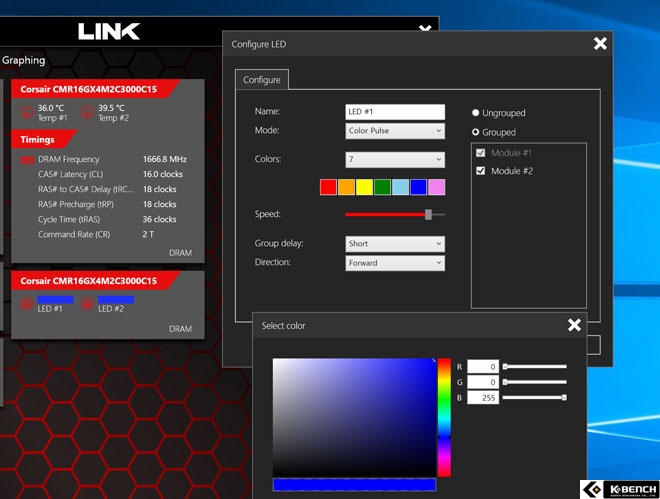Open the Mode dropdown showing Color Pulse
This screenshot has width=660, height=499.
point(395,131)
